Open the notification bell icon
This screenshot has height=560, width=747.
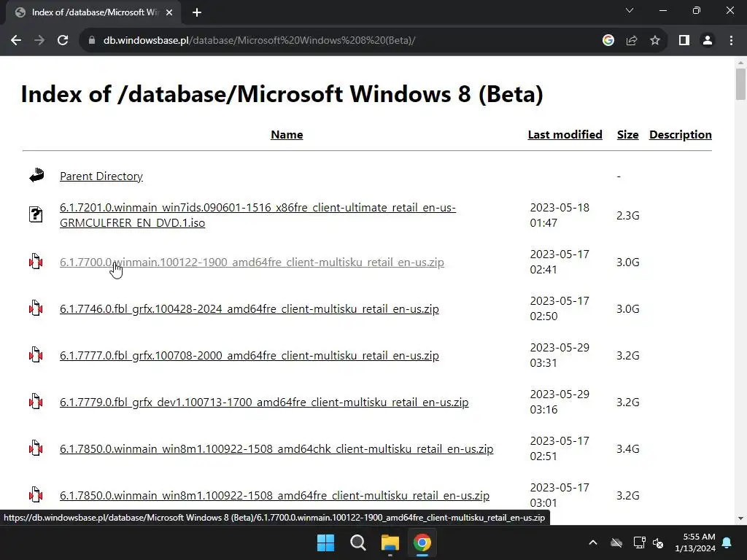pyautogui.click(x=727, y=542)
